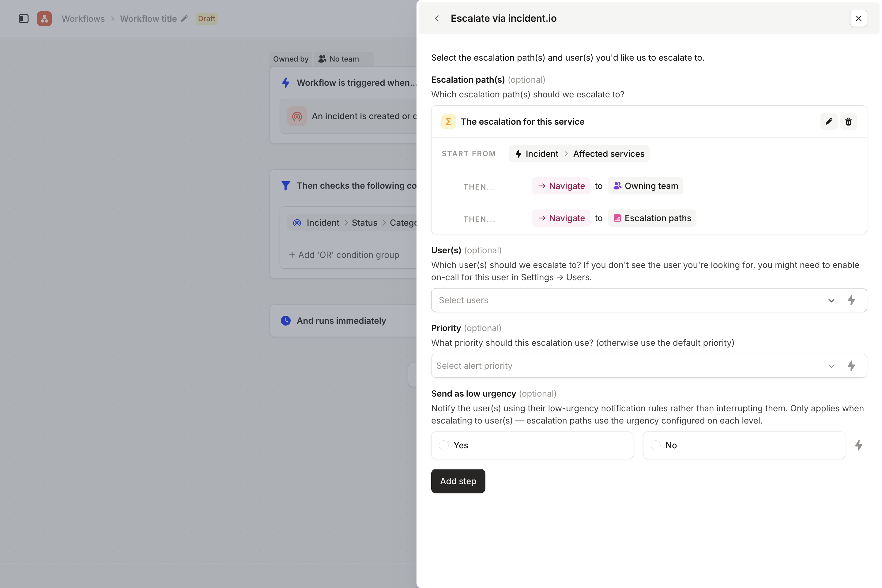Open the And runs immediately section
882x588 pixels.
pos(343,321)
